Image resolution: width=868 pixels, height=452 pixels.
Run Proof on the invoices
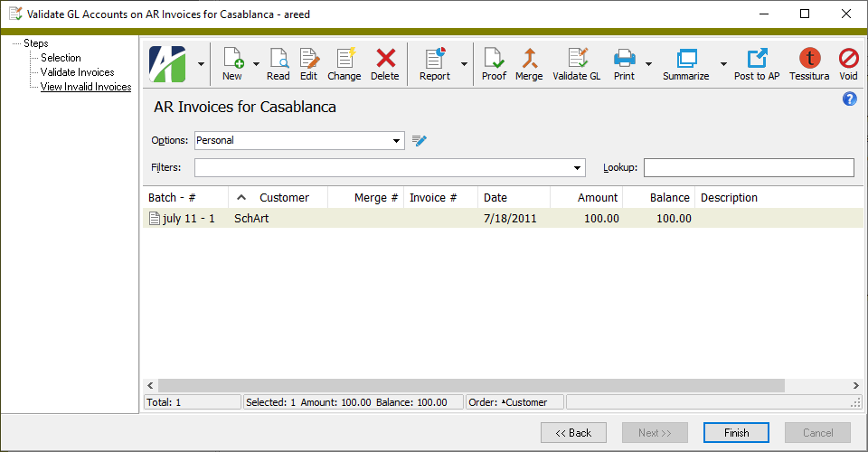click(x=494, y=61)
